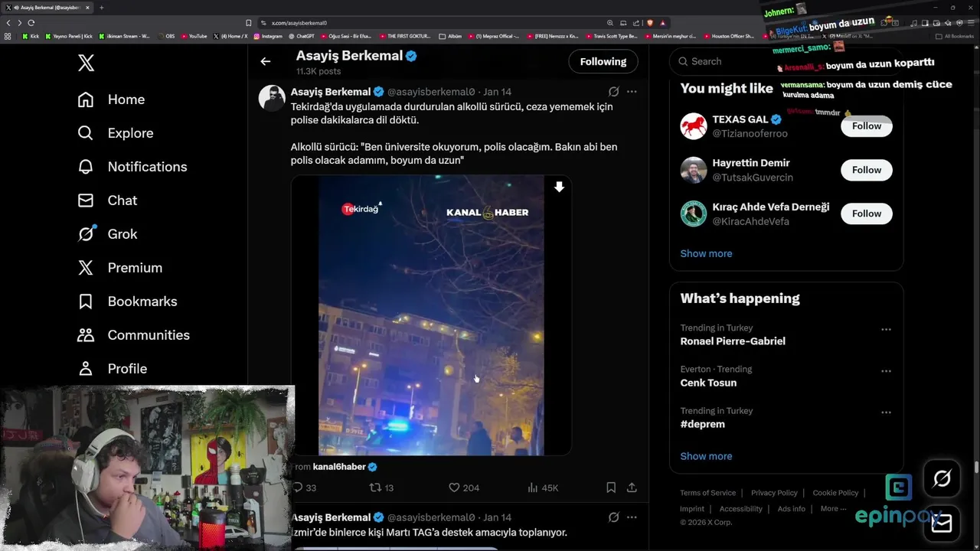Open the Cenk Tosun trend

tap(708, 383)
